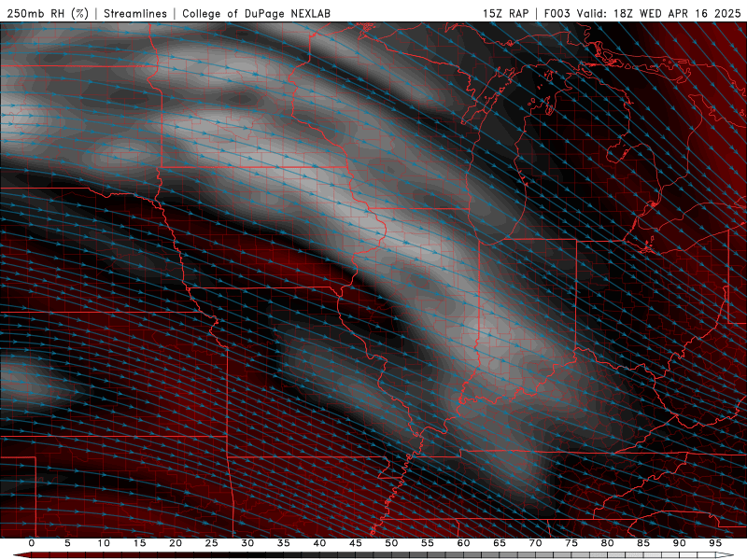Click the colorbar tick label "60"
The height and width of the screenshot is (560, 747).
(x=463, y=543)
